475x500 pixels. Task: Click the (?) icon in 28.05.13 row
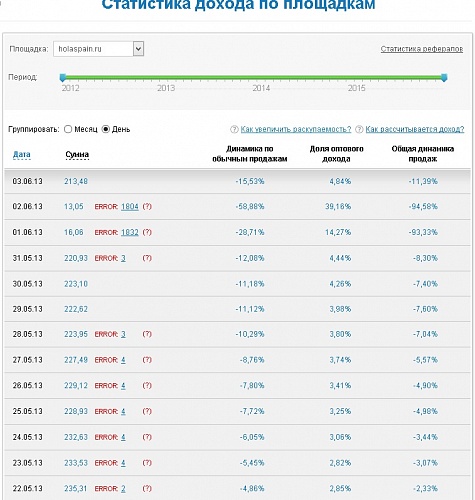pos(147,334)
